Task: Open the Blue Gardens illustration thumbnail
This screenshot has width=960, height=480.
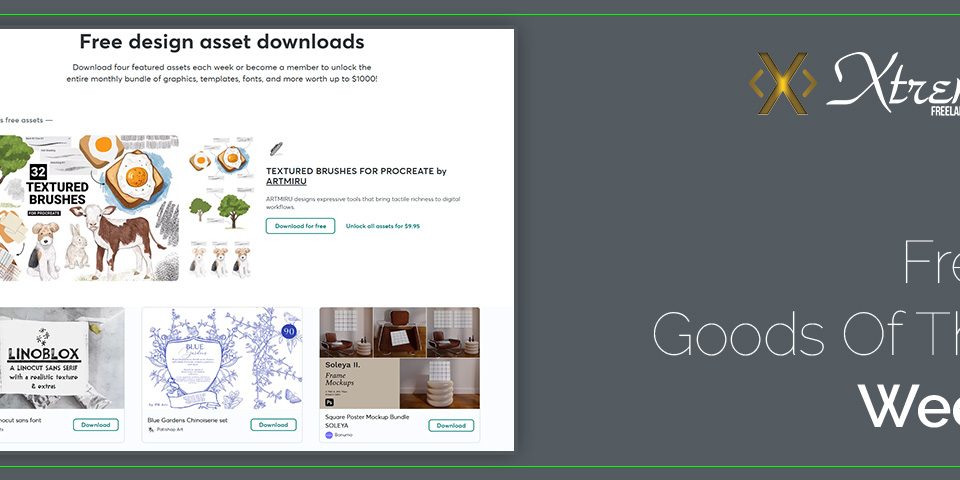Action: point(222,358)
